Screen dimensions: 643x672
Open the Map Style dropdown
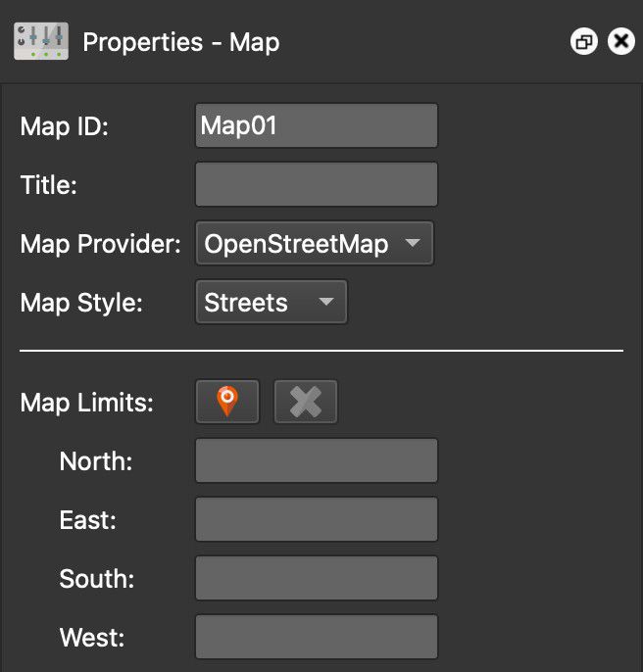pos(272,302)
